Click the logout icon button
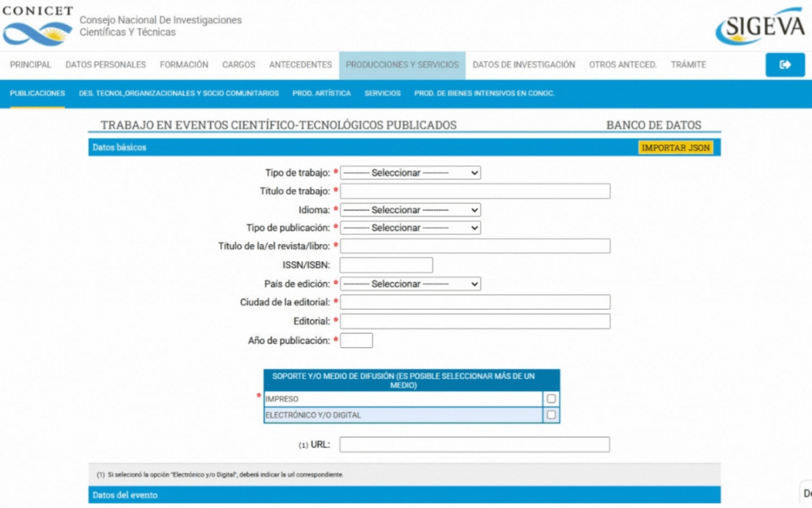The height and width of the screenshot is (508, 812). coord(785,65)
